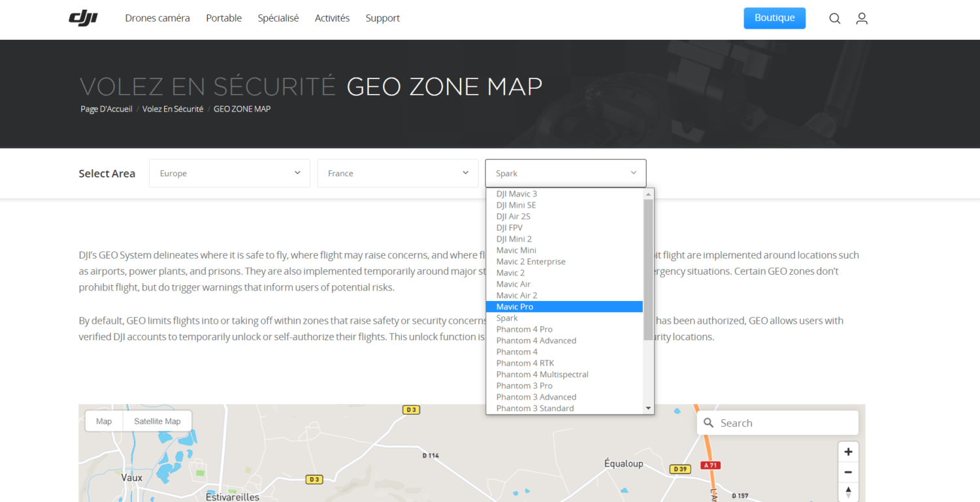Click the map Search field
Screen dimensions: 980x502
pyautogui.click(x=784, y=423)
